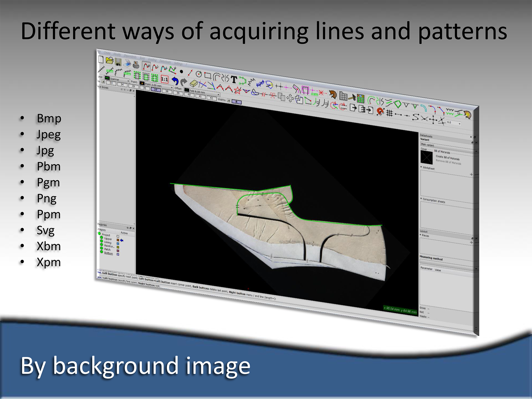Save the project with the floppy disk icon
Screen dimensions: 532x399
118,62
